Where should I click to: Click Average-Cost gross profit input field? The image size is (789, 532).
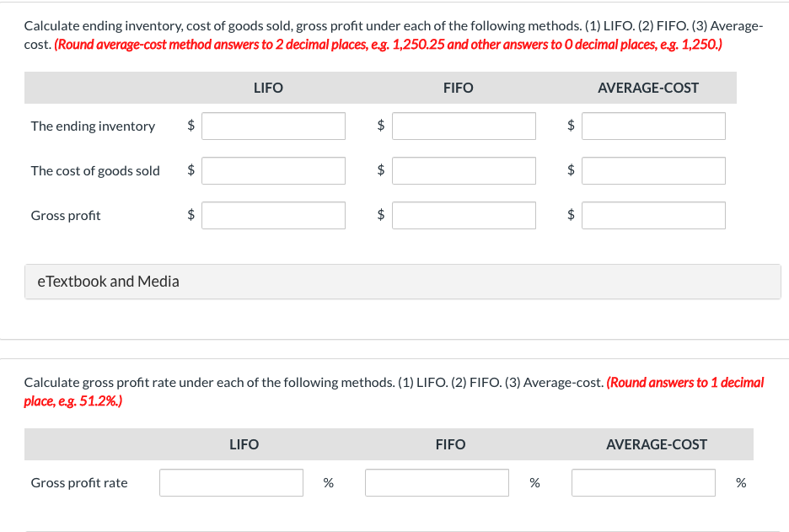653,216
